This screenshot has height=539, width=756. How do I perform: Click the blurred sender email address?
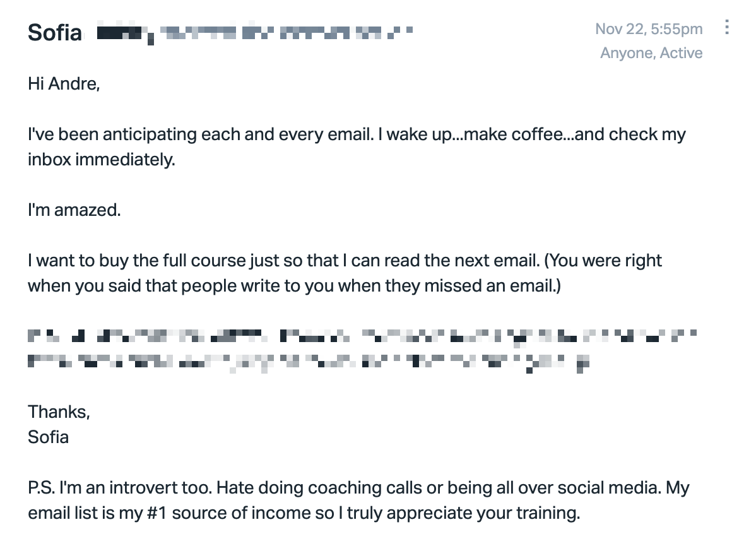click(254, 32)
